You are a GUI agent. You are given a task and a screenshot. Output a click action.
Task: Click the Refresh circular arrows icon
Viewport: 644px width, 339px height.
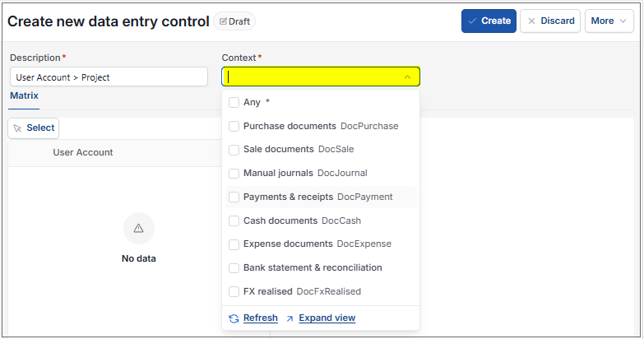[234, 318]
